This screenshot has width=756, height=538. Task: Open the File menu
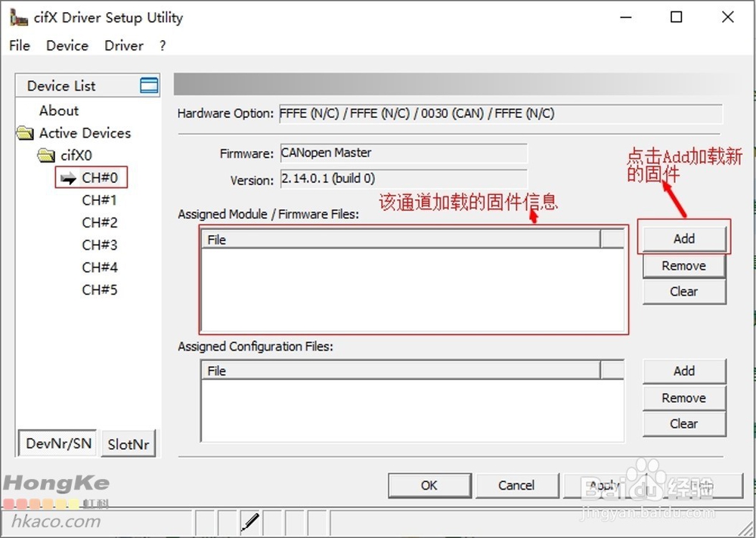coord(20,45)
